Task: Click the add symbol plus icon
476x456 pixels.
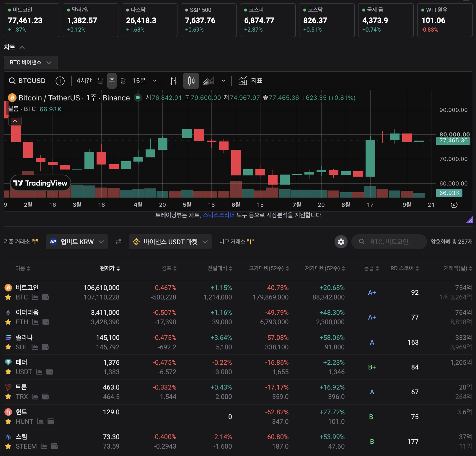Action: tap(60, 81)
